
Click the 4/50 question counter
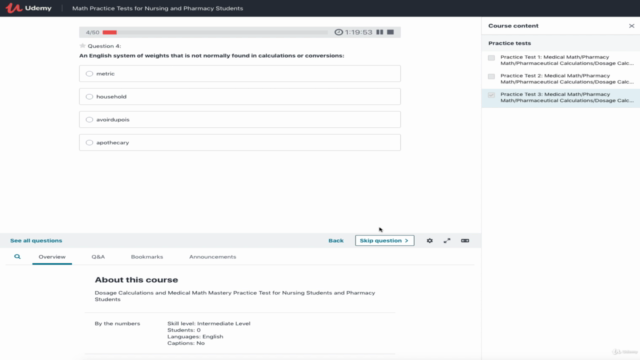tap(93, 32)
